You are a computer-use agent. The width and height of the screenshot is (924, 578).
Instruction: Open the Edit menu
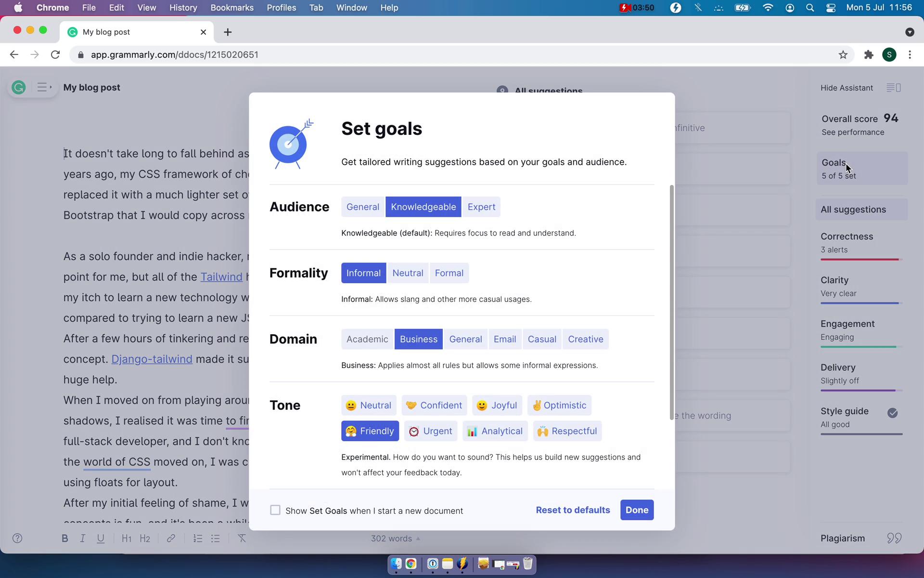pos(116,8)
